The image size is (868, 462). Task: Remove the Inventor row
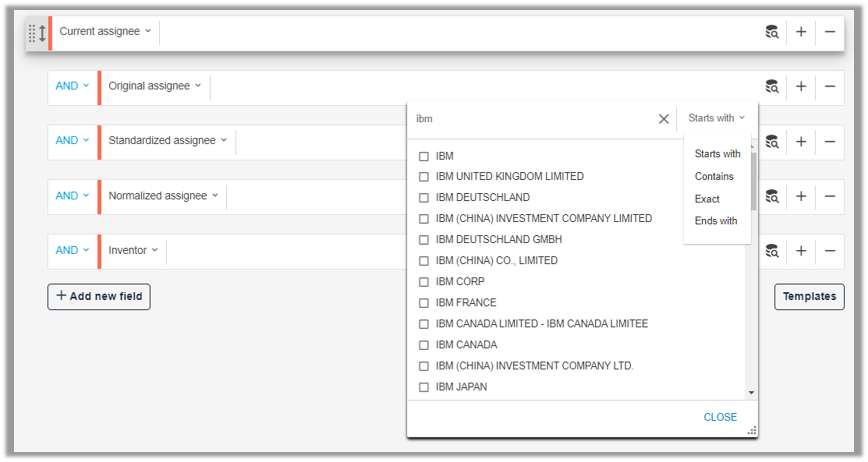coord(830,251)
